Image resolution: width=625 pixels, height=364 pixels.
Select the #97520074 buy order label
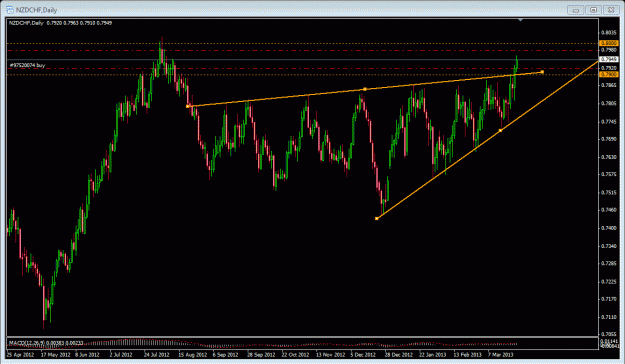point(27,65)
